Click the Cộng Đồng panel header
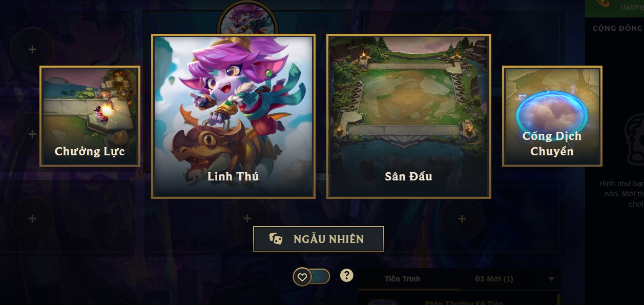 617,28
